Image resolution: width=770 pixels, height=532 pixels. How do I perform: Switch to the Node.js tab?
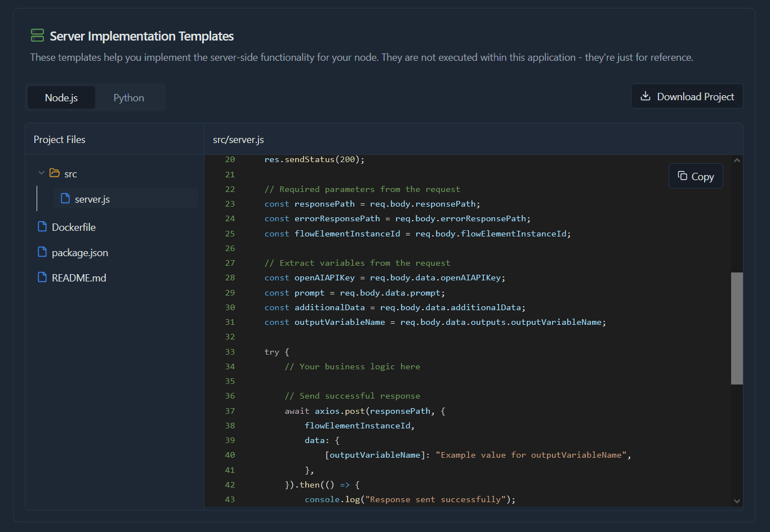point(61,98)
